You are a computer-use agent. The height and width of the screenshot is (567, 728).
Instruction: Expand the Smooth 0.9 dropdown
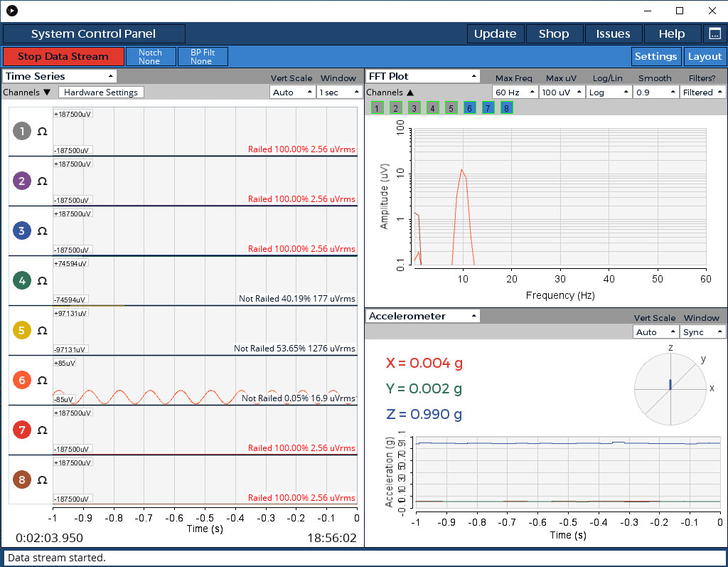pos(654,92)
